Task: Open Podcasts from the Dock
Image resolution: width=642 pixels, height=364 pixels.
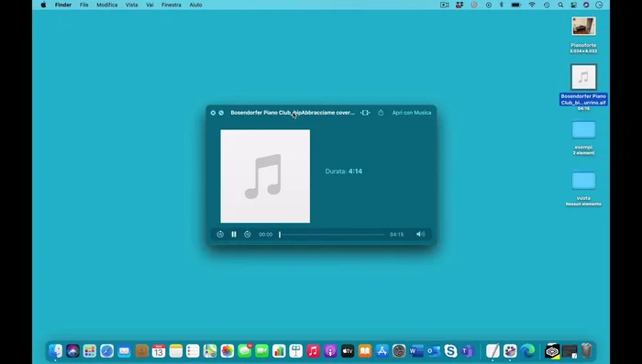Action: click(x=330, y=351)
